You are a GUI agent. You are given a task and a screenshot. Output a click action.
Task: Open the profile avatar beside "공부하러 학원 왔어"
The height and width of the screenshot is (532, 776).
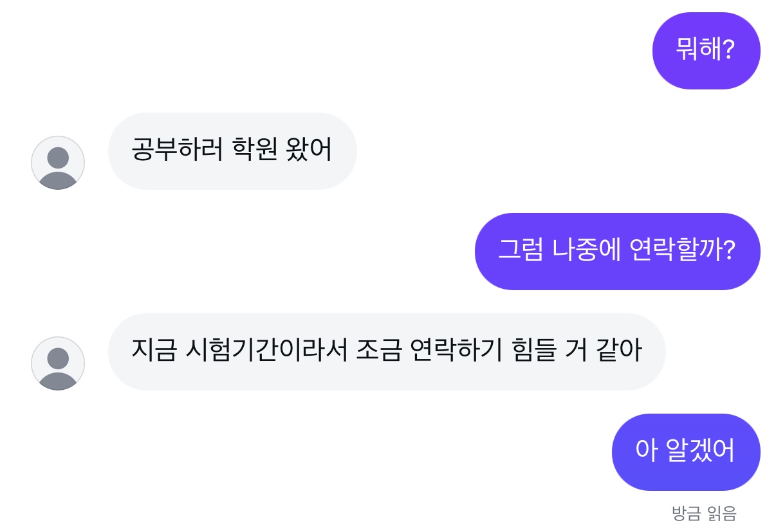(x=58, y=163)
